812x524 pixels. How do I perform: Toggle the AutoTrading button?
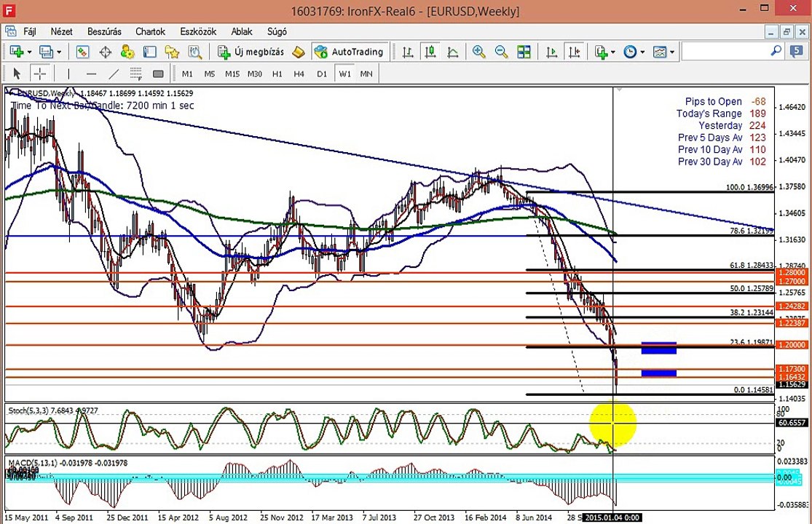(x=349, y=52)
